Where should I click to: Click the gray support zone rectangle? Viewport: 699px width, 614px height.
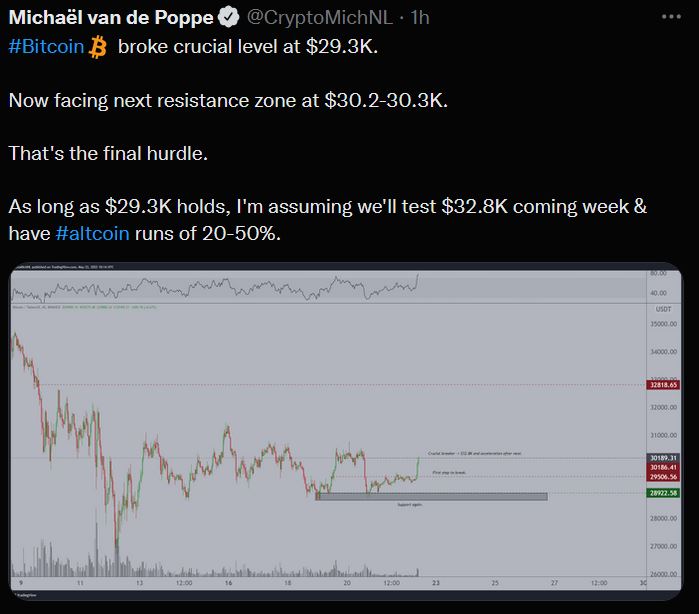pos(431,496)
